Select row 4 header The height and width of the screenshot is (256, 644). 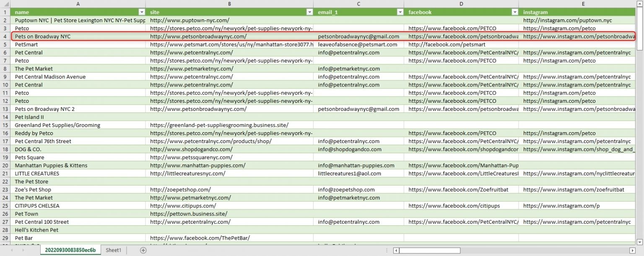(5, 37)
